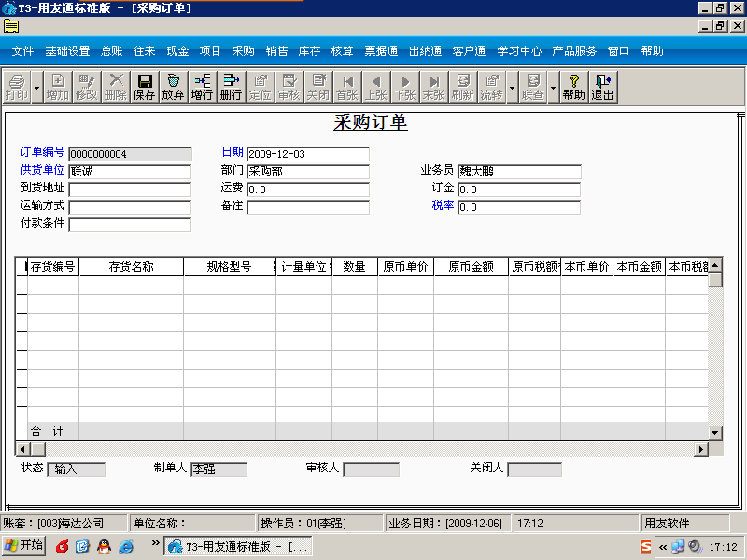Click the 订单编号 input field
Screen dimensions: 747x560
(x=130, y=154)
